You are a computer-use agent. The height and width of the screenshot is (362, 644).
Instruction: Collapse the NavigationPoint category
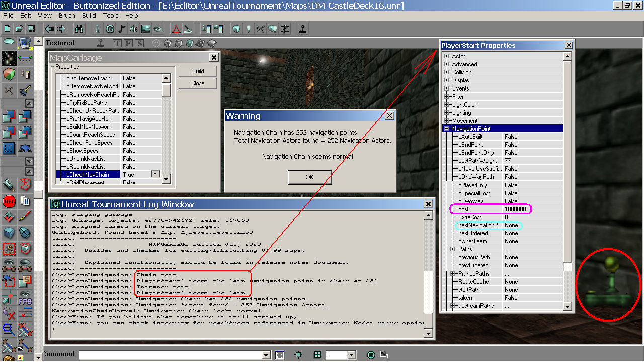446,129
